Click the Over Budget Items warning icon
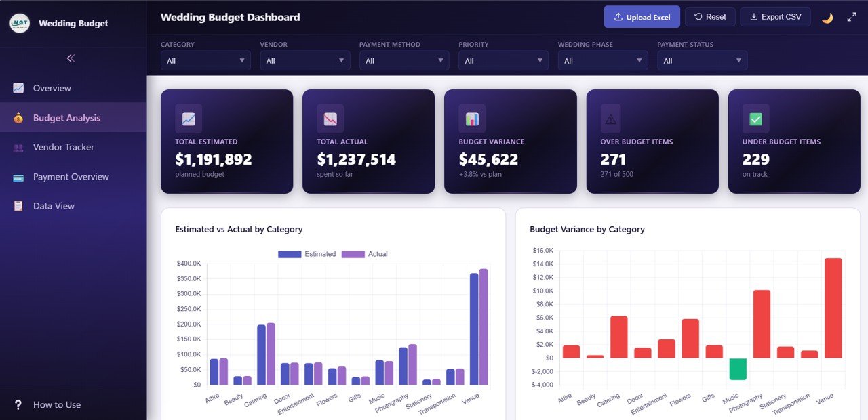Image resolution: width=868 pixels, height=420 pixels. [x=610, y=119]
